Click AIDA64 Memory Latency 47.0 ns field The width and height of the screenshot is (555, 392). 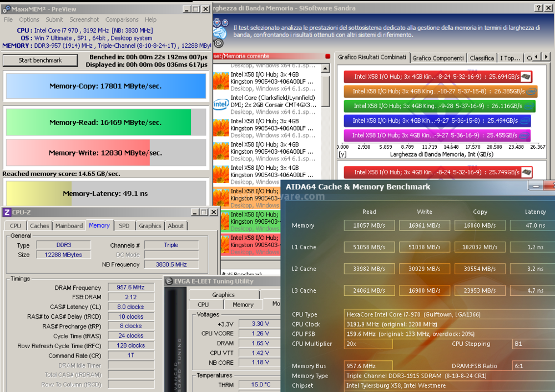click(x=533, y=225)
